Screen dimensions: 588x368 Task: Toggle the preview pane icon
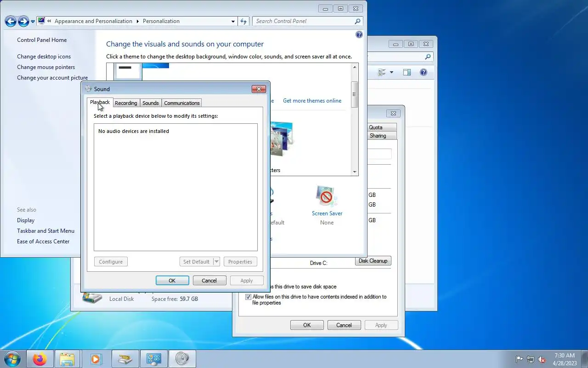tap(407, 72)
